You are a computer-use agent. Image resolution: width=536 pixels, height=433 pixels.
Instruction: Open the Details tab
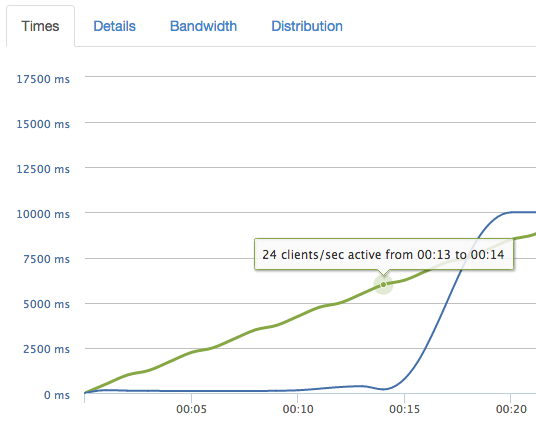(115, 26)
